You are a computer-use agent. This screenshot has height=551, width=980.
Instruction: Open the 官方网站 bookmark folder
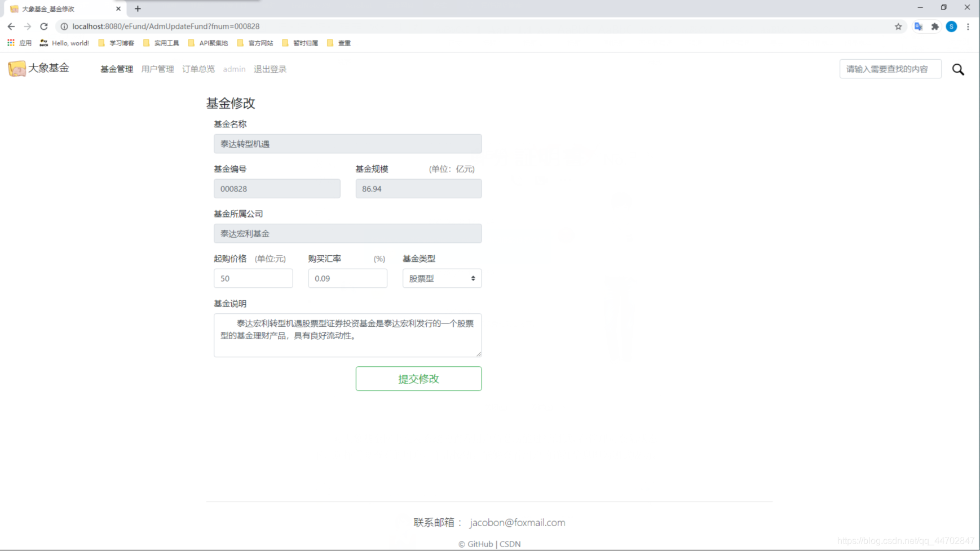coord(255,43)
